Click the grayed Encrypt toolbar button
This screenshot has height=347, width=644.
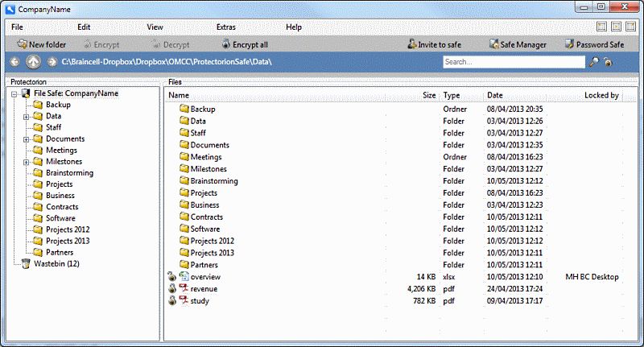point(101,44)
